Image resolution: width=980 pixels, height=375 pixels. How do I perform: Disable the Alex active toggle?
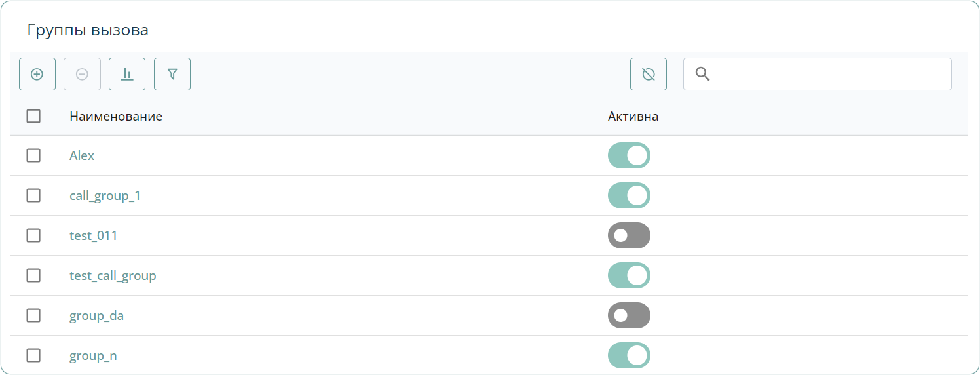[629, 155]
